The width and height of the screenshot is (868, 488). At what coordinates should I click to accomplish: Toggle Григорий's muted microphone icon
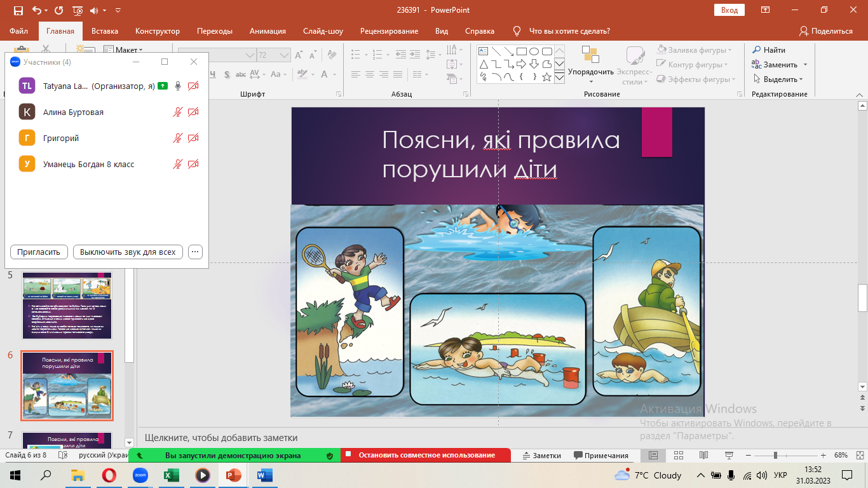pos(178,138)
